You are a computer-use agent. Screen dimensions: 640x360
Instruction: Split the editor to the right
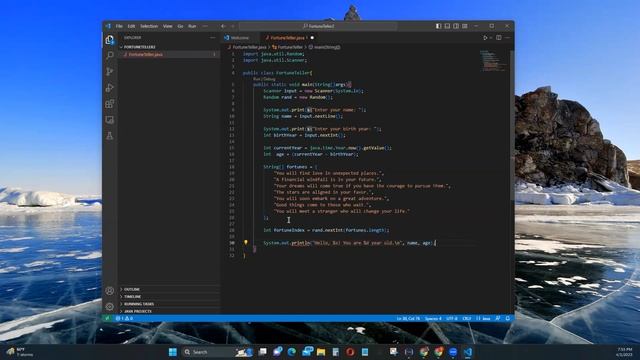click(499, 38)
